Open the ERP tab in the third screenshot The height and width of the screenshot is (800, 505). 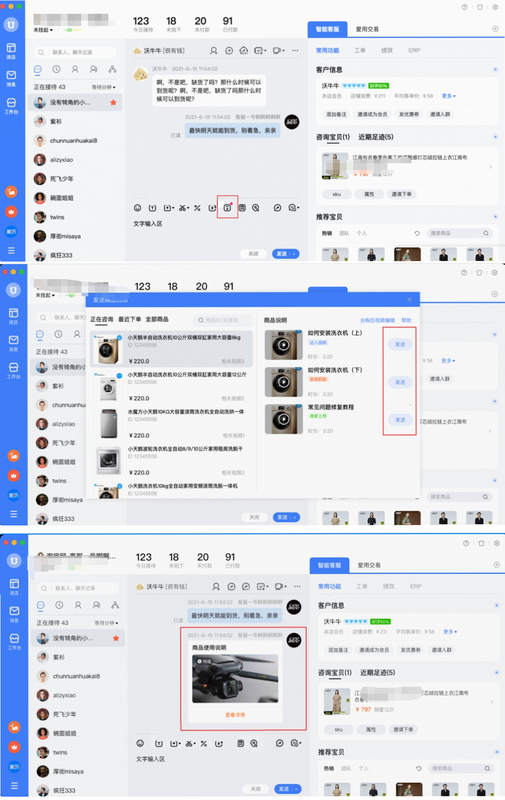click(416, 586)
